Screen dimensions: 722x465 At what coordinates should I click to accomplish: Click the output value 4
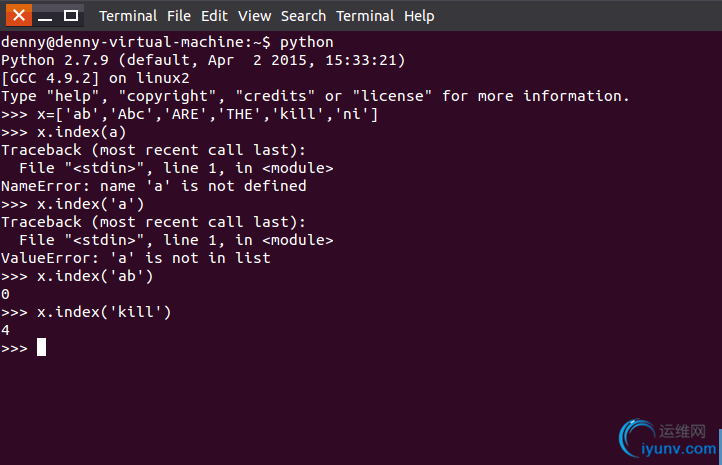pyautogui.click(x=6, y=330)
